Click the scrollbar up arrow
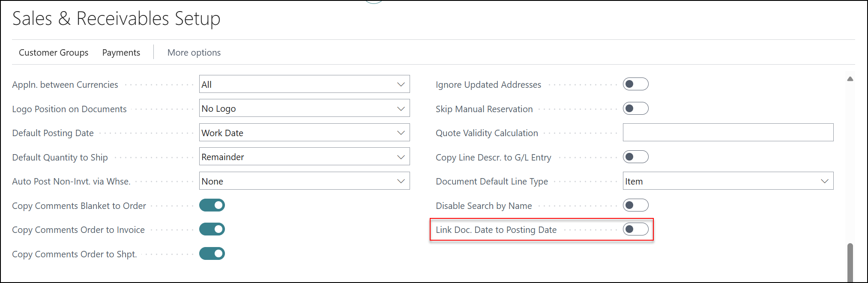The image size is (868, 283). click(x=850, y=79)
